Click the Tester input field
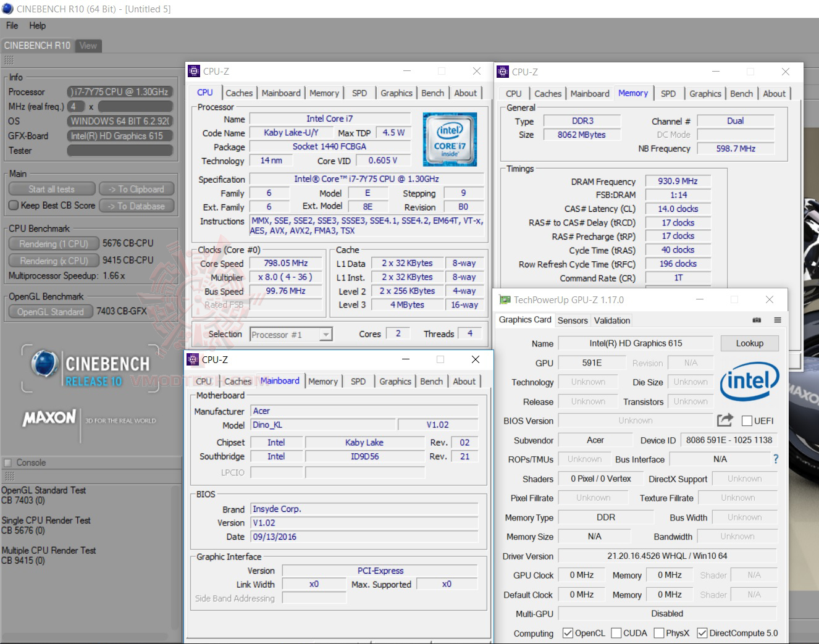This screenshot has height=644, width=819. (120, 151)
